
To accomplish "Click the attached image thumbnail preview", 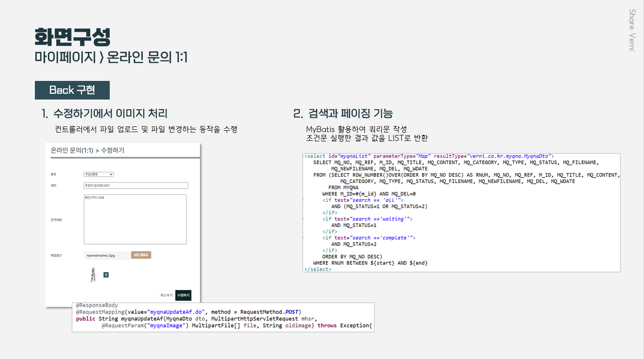I will pyautogui.click(x=94, y=274).
